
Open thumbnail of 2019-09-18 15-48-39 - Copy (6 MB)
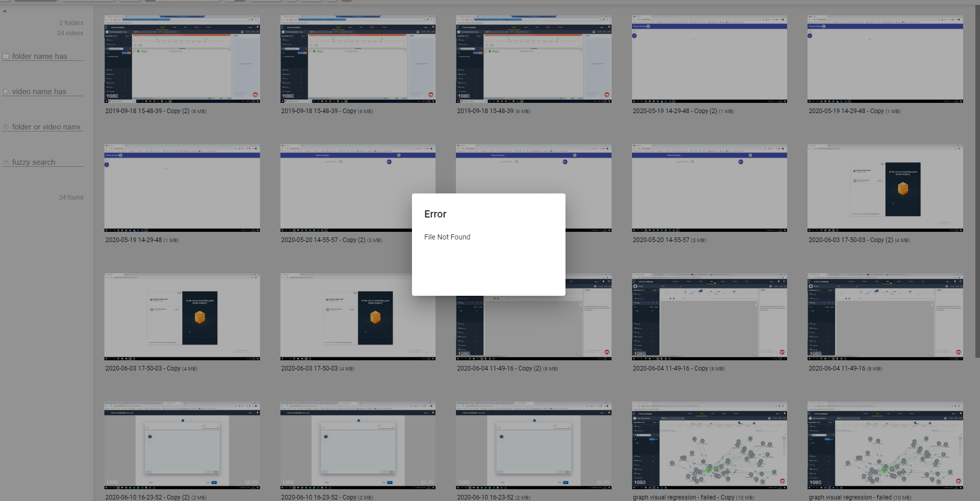[358, 59]
